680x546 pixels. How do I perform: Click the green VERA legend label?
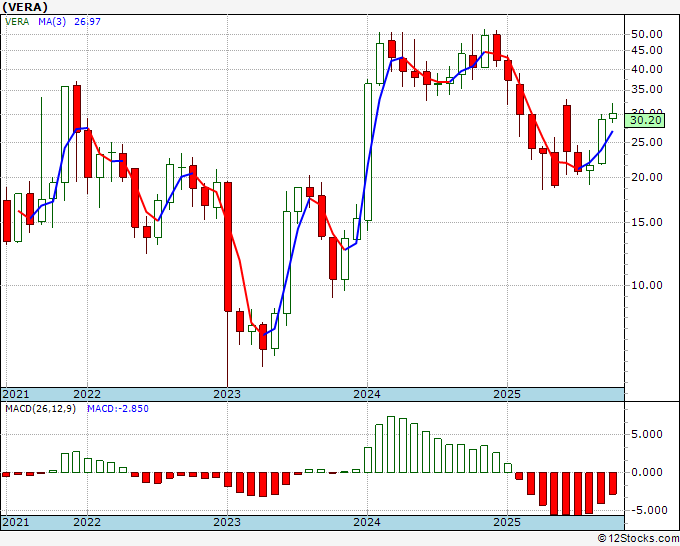click(17, 22)
